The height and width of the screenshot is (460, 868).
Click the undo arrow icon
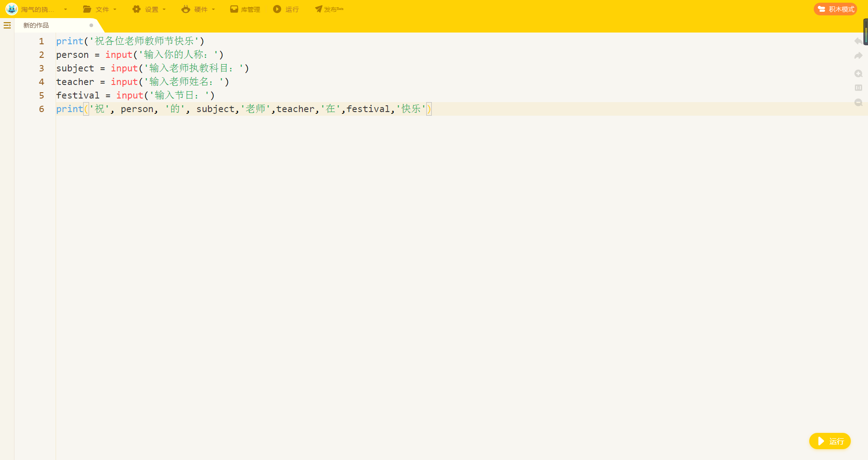pyautogui.click(x=858, y=41)
